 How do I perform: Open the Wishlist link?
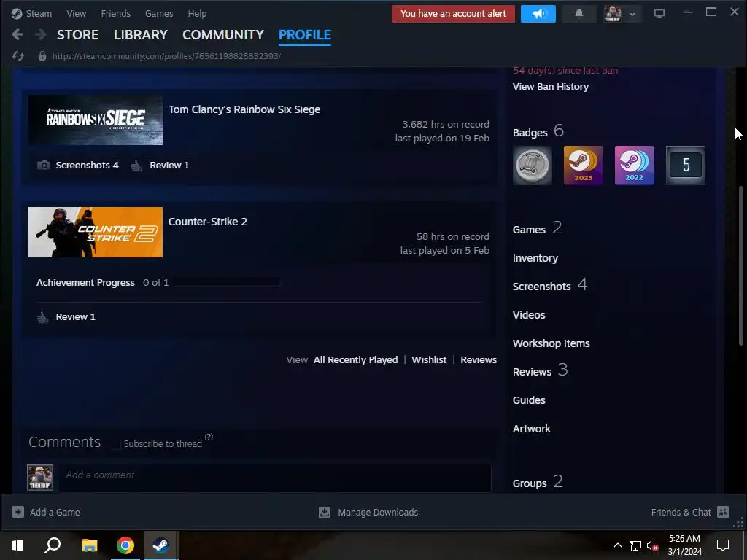pos(429,360)
